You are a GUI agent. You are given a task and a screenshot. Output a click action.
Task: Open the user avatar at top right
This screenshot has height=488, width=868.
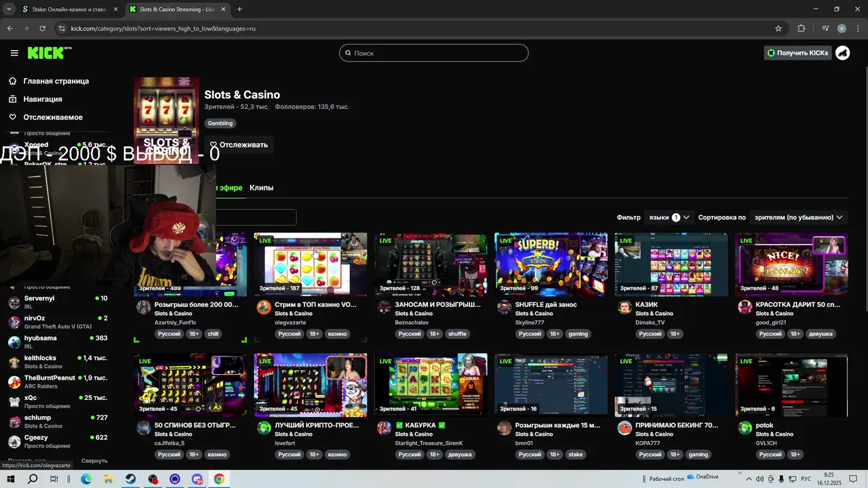point(842,53)
